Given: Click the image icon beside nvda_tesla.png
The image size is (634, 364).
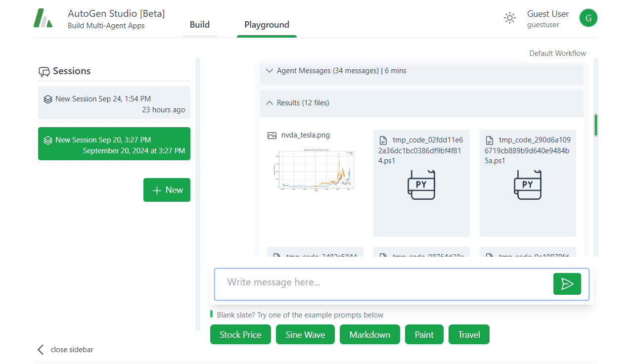Looking at the screenshot, I should click(272, 135).
